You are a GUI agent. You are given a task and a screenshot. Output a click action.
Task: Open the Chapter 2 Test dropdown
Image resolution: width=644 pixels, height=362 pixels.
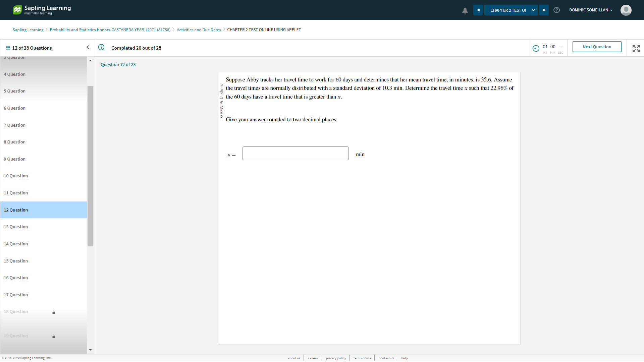tap(511, 10)
